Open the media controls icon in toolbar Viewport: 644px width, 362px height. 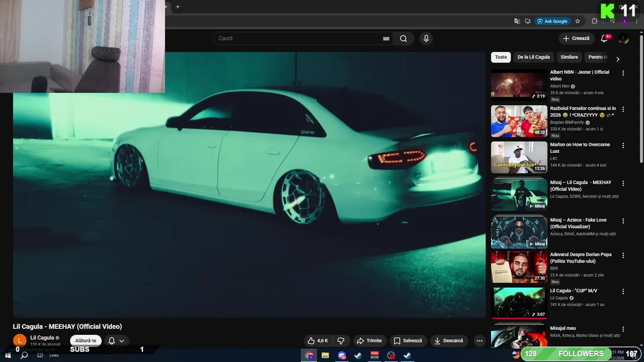pos(612,21)
